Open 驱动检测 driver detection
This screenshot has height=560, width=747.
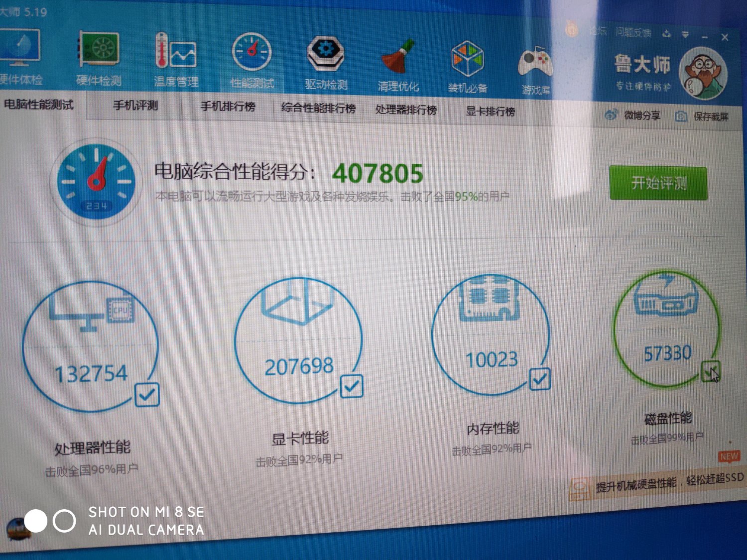(326, 63)
